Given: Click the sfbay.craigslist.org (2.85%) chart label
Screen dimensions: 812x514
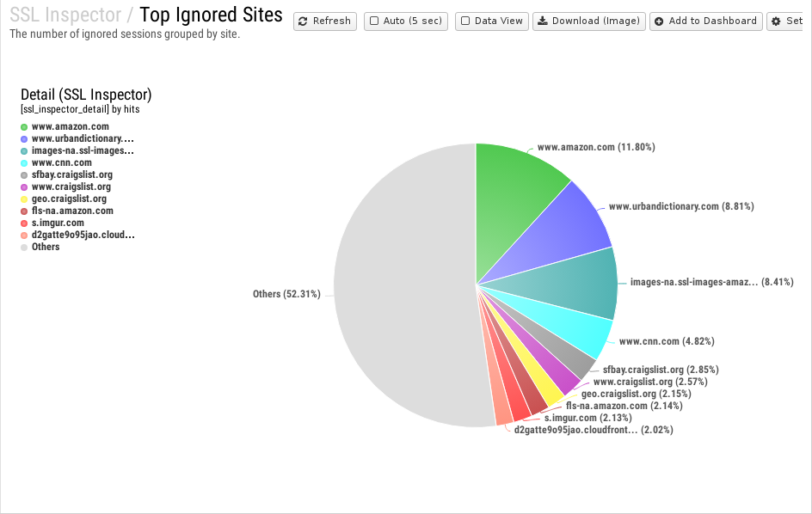Looking at the screenshot, I should 661,370.
